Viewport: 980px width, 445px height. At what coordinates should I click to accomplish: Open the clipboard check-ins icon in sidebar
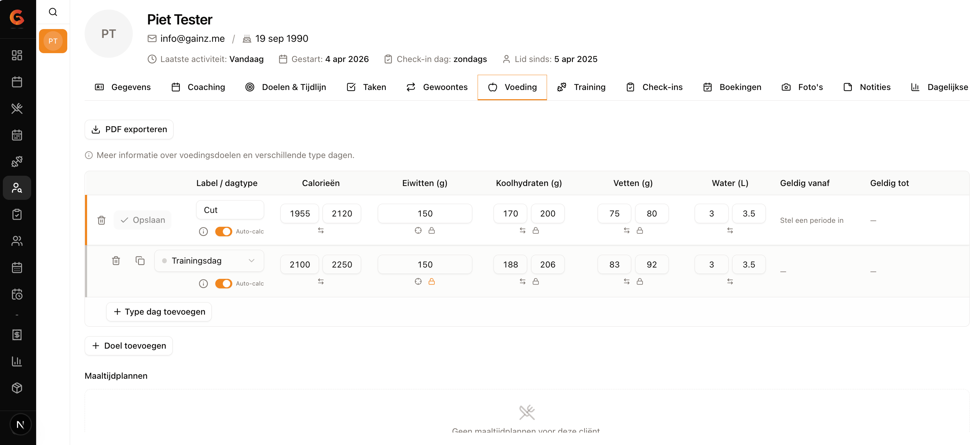(17, 214)
